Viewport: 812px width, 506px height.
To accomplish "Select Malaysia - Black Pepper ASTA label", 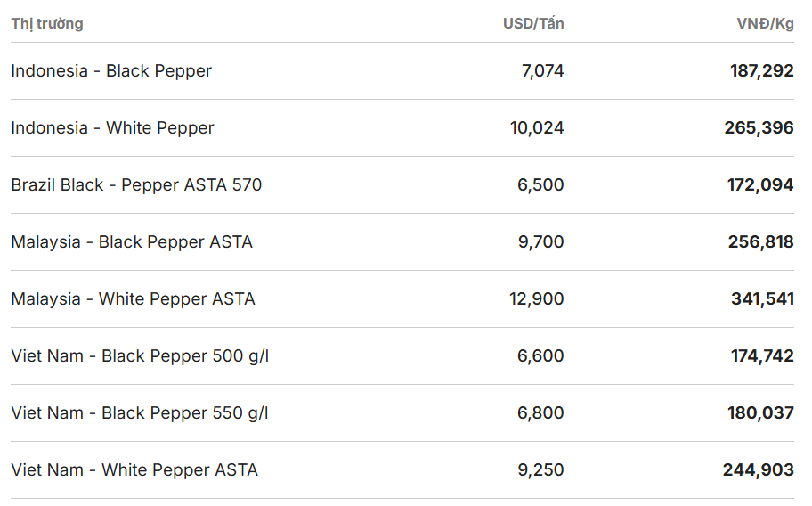I will pos(132,242).
